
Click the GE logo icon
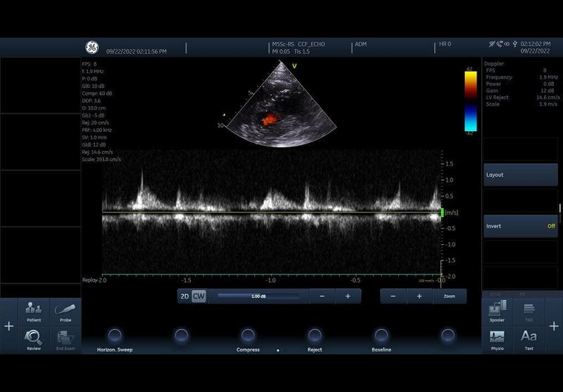(x=92, y=48)
